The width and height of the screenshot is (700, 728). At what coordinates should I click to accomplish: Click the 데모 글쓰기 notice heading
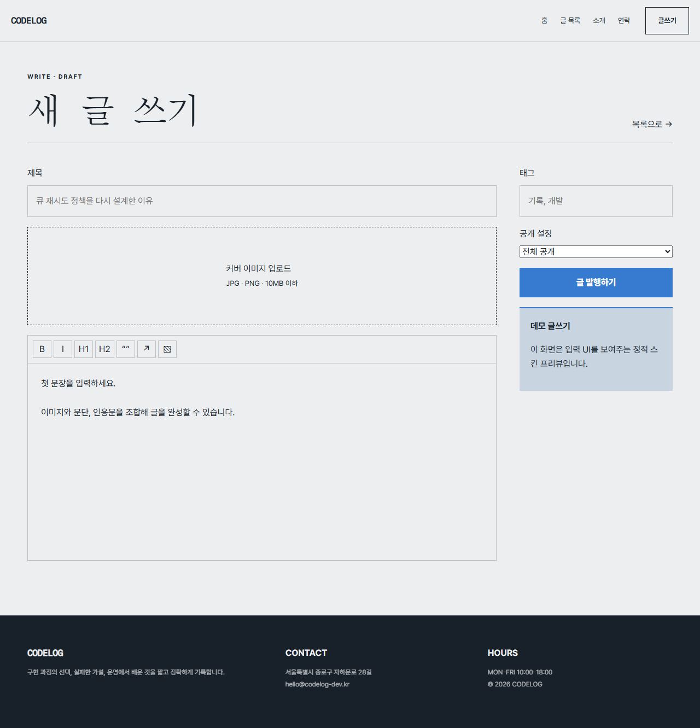tap(550, 326)
